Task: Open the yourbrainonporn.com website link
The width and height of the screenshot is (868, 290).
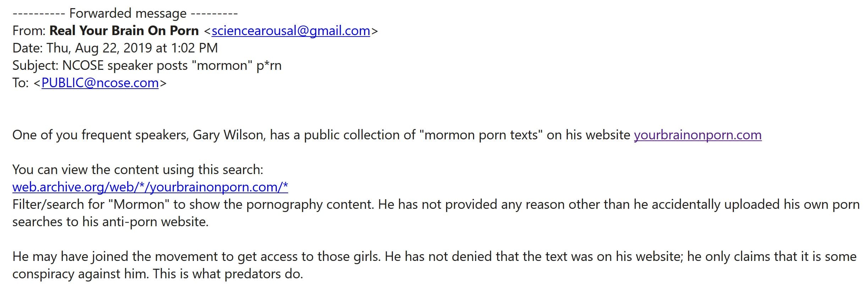Action: [697, 135]
